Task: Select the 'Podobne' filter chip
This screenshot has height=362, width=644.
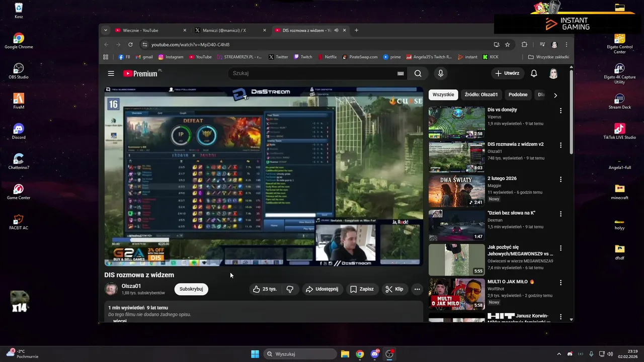Action: (518, 95)
